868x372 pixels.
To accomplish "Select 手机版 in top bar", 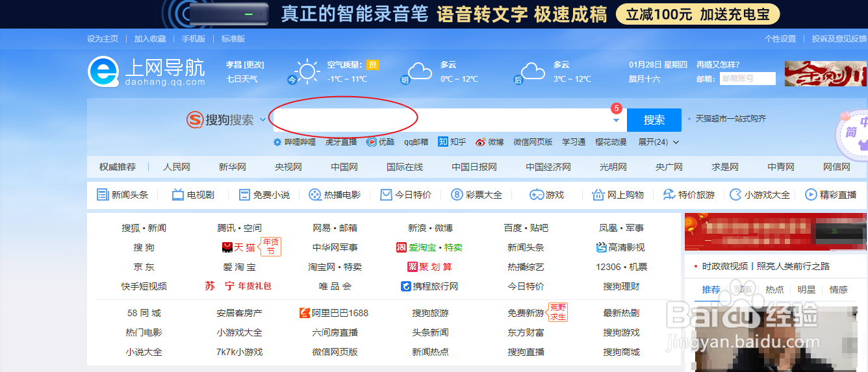I will pyautogui.click(x=194, y=39).
